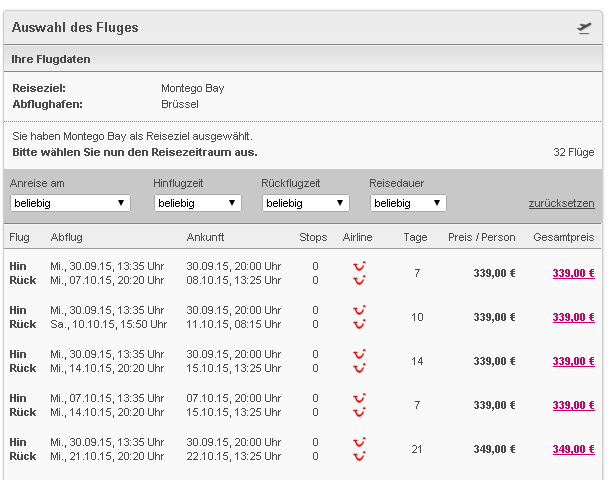The image size is (613, 480).
Task: Click Rück airline logo, 14-day flight row
Action: [359, 368]
